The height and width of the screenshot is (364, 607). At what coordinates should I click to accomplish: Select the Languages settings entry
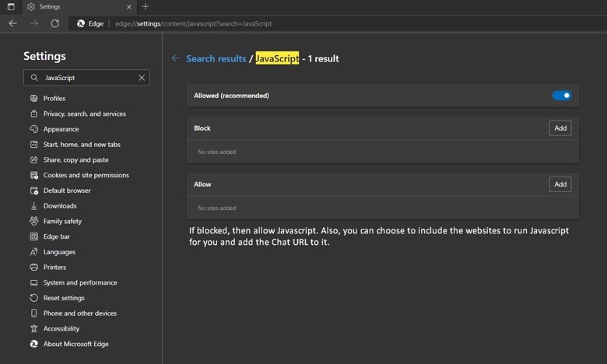pos(59,252)
